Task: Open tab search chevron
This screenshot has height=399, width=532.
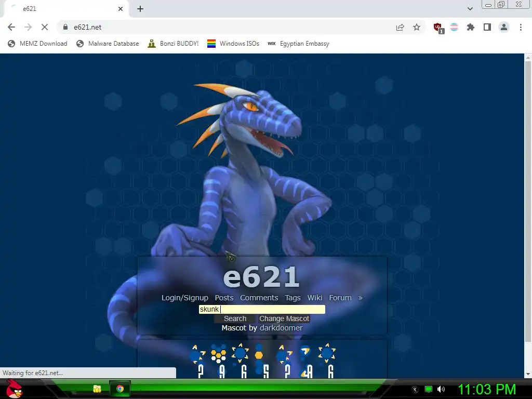Action: click(x=470, y=9)
